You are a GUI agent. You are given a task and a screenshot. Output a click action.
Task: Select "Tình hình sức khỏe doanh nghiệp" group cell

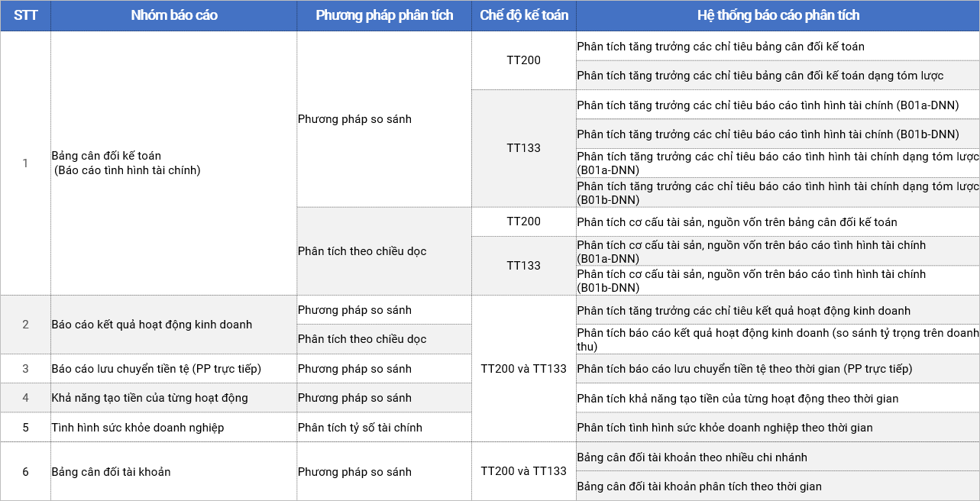tap(137, 428)
